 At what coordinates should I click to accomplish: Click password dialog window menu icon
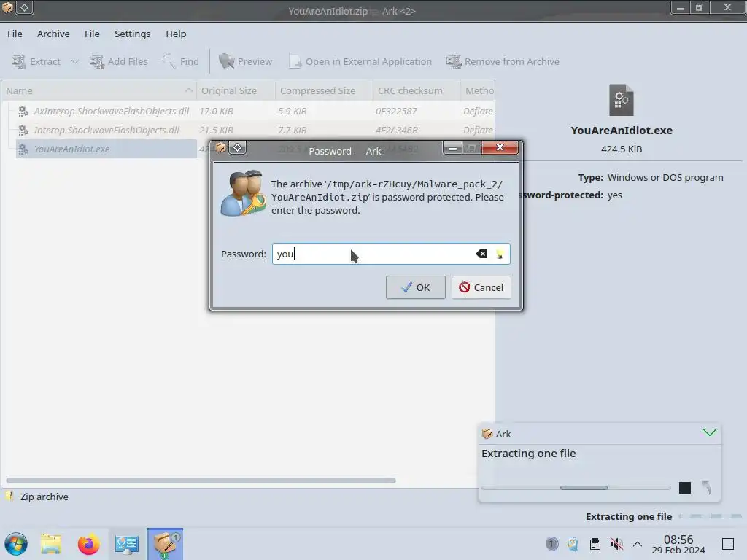220,147
